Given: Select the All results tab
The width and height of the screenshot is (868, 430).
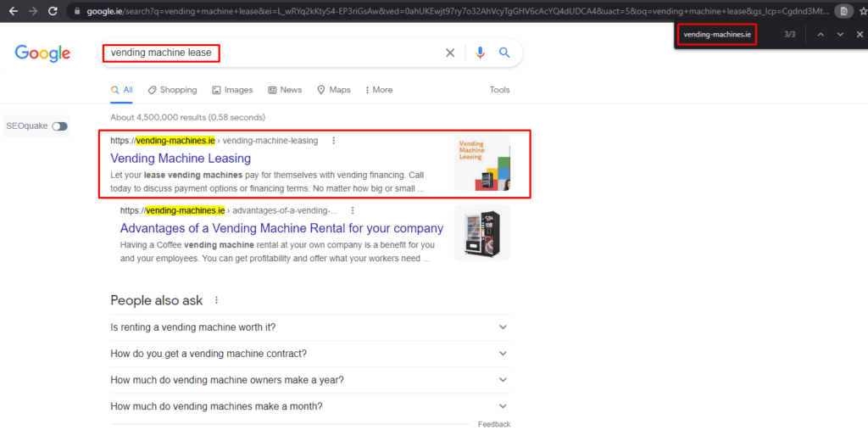Looking at the screenshot, I should pos(122,90).
